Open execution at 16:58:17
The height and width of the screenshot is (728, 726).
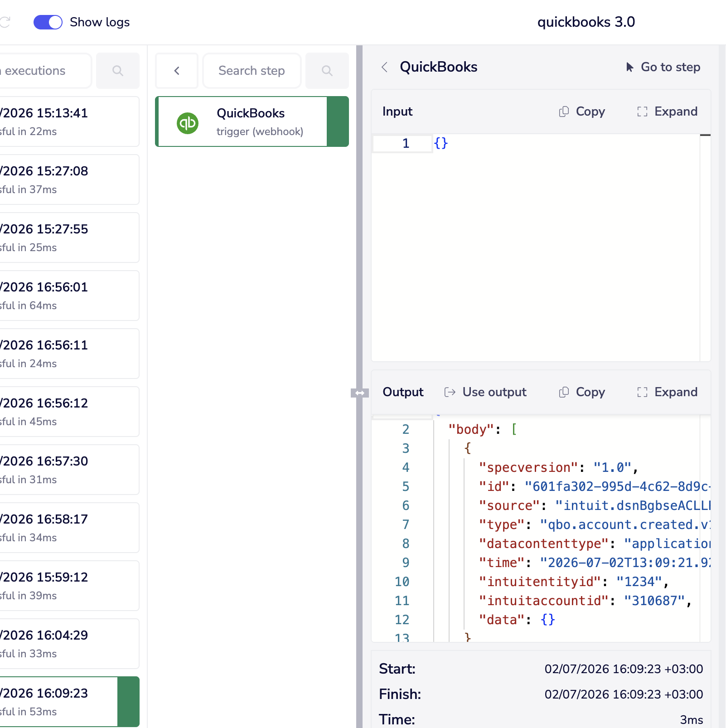pos(69,528)
